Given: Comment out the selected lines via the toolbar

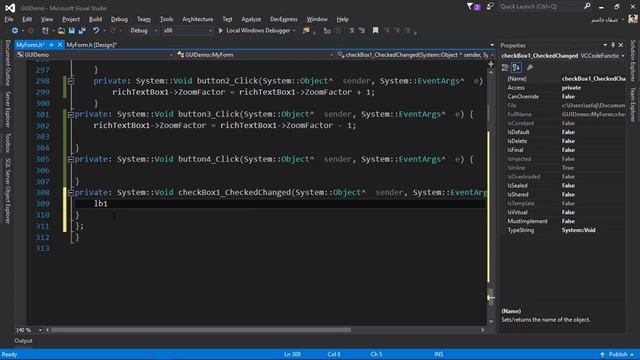Looking at the screenshot, I should pyautogui.click(x=351, y=31).
